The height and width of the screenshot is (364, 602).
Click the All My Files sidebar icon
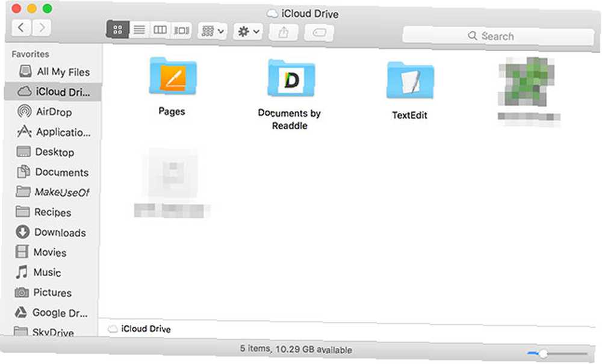[25, 71]
